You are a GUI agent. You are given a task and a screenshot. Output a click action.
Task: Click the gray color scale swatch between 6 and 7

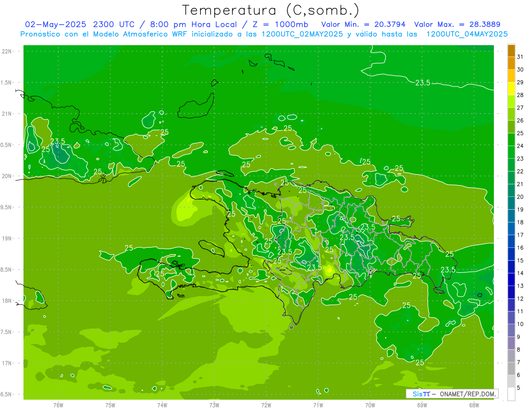click(511, 368)
